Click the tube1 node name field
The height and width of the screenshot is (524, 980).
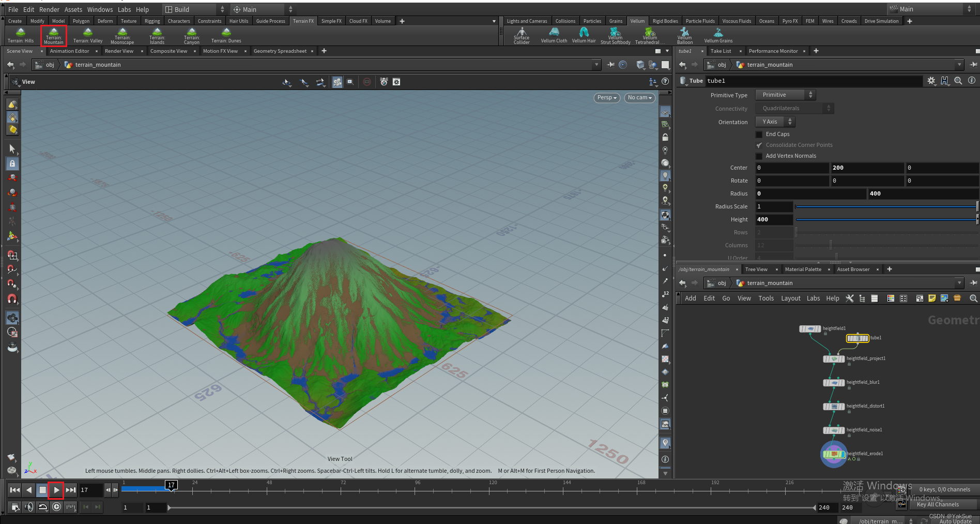(814, 81)
